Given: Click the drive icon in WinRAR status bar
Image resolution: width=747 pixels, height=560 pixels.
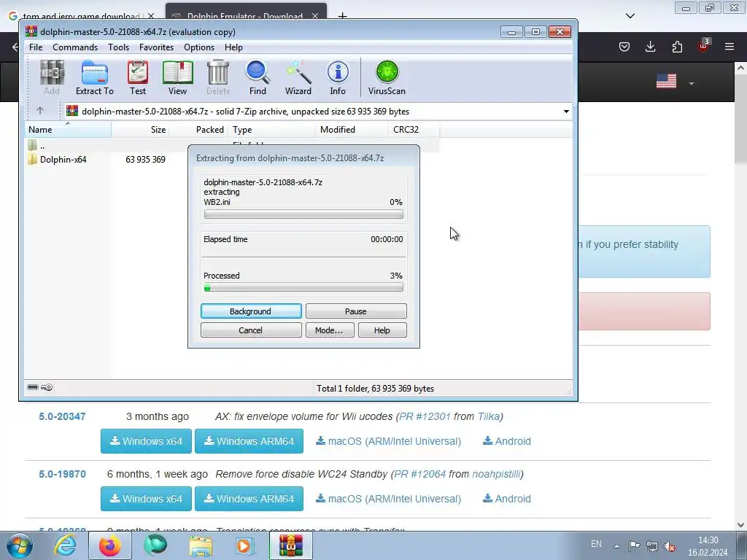Looking at the screenshot, I should (33, 387).
